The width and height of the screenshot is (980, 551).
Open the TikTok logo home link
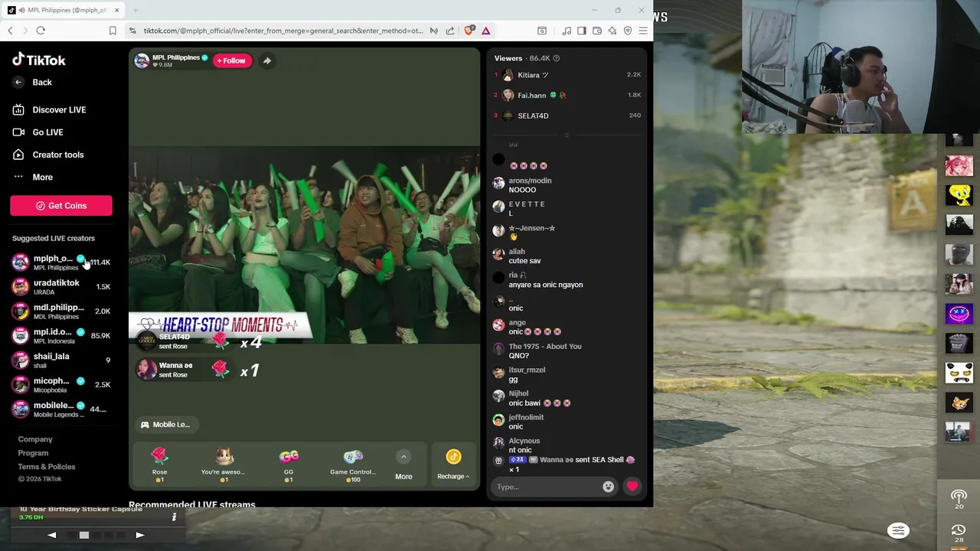[39, 60]
